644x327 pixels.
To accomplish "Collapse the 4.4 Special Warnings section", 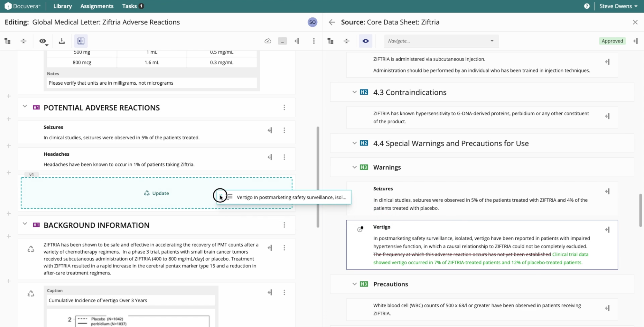I will 354,143.
